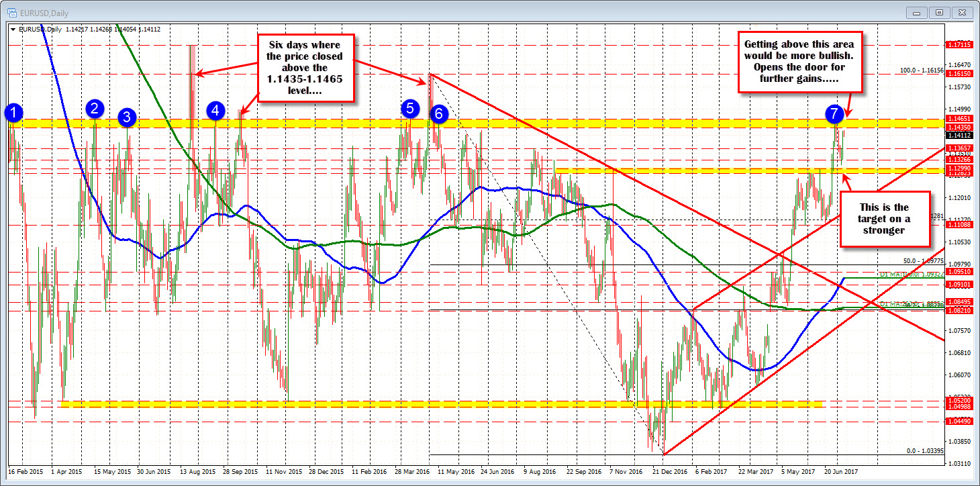Click the 1.12010 price scale value

(x=959, y=197)
